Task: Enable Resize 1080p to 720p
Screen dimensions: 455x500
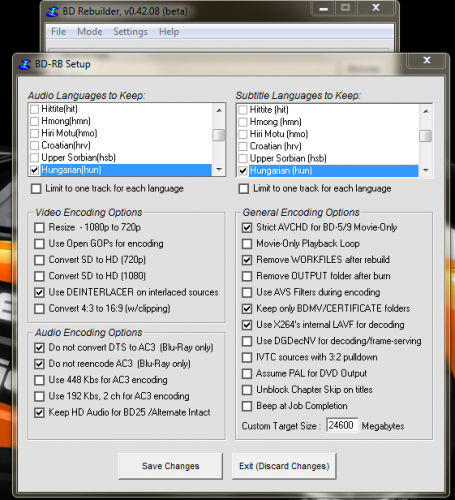Action: click(x=39, y=228)
